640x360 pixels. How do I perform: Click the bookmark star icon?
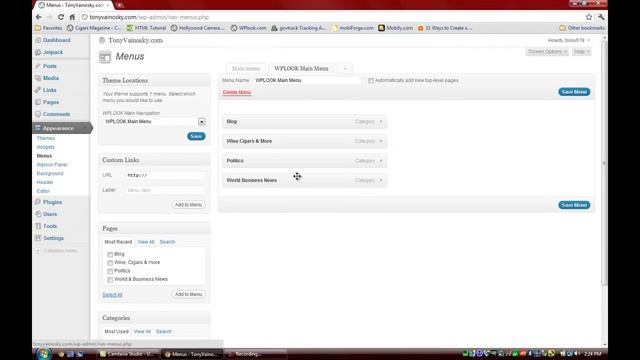coord(589,17)
